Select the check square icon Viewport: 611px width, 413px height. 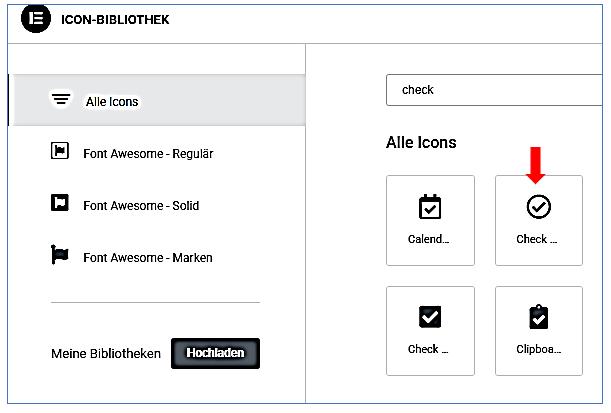click(429, 317)
